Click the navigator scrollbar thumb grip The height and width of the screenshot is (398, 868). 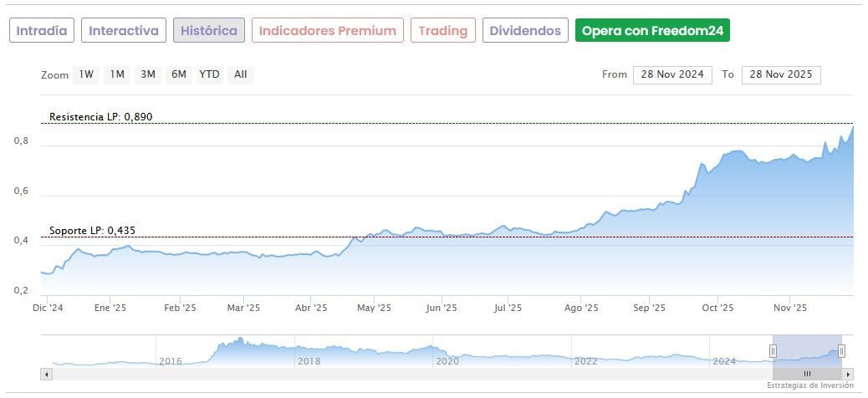[807, 374]
